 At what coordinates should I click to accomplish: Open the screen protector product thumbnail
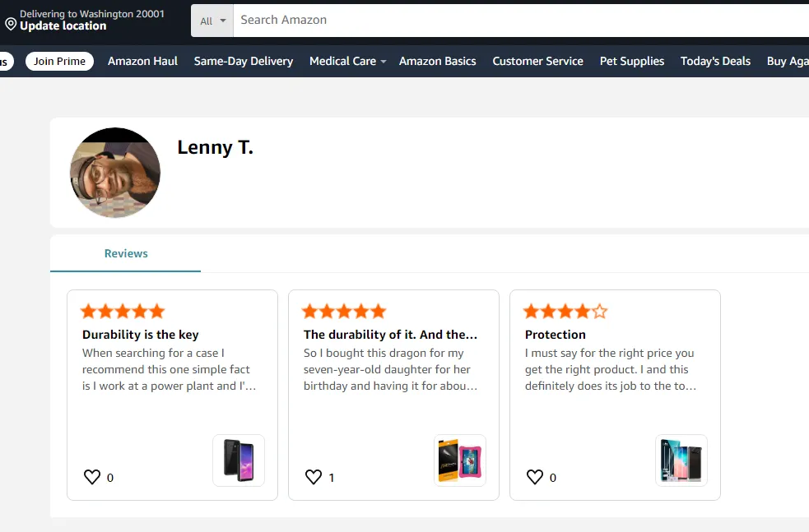[681, 460]
